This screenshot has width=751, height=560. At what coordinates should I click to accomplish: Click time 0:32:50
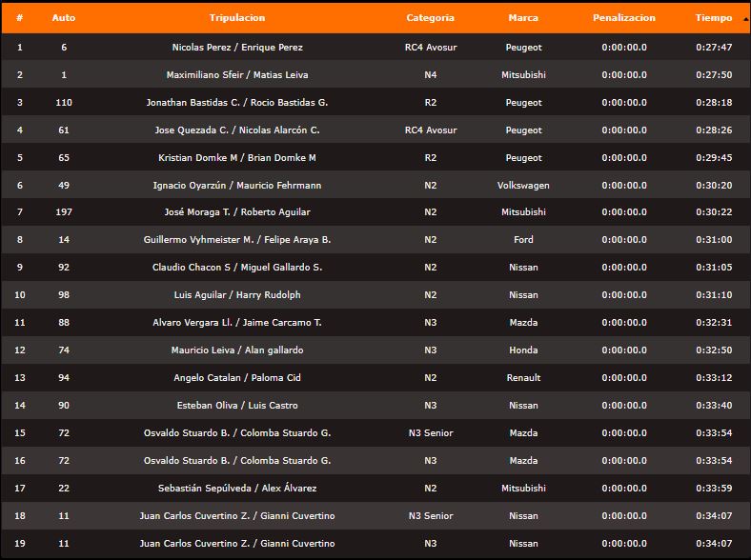(x=714, y=350)
